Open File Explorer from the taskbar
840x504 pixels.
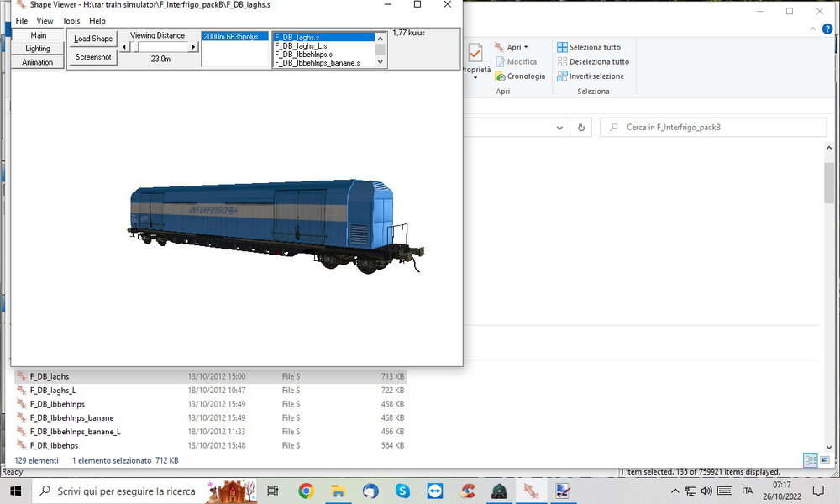(338, 491)
